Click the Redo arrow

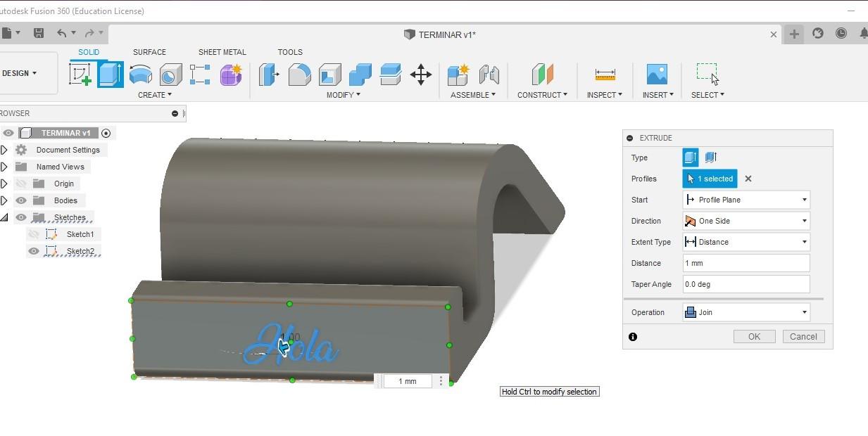pos(89,33)
